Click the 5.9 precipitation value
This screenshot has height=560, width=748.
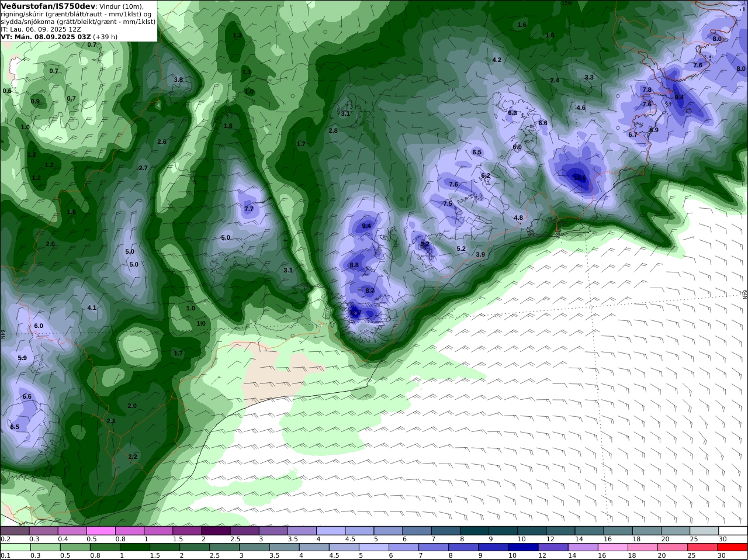pyautogui.click(x=22, y=358)
